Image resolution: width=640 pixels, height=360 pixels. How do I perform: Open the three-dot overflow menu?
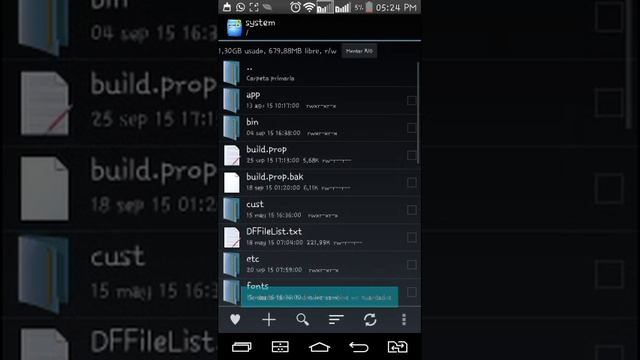coord(404,320)
